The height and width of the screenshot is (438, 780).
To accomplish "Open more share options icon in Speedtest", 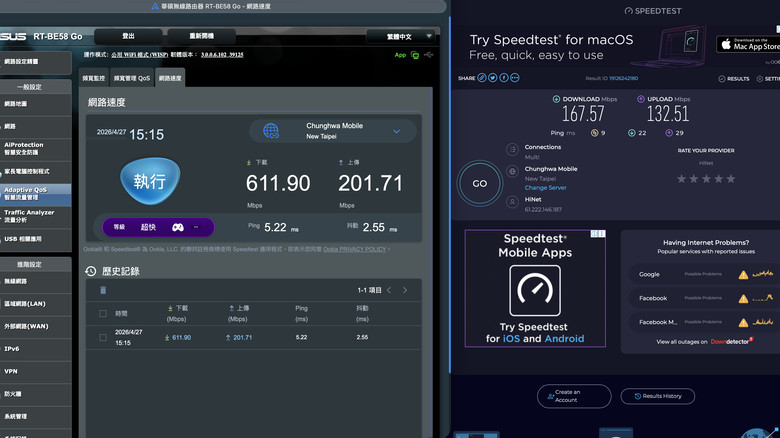I will click(x=515, y=78).
